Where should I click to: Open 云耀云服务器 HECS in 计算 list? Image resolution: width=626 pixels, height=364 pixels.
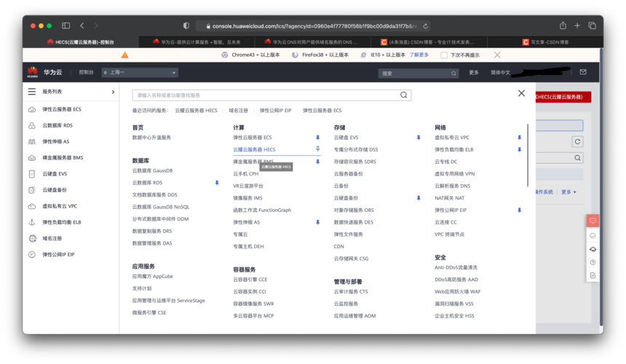254,149
